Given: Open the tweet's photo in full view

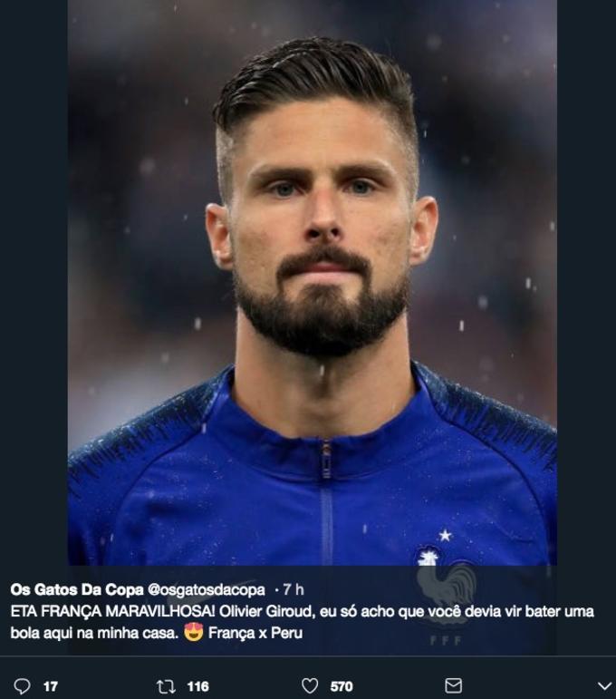Looking at the screenshot, I should pos(312,272).
